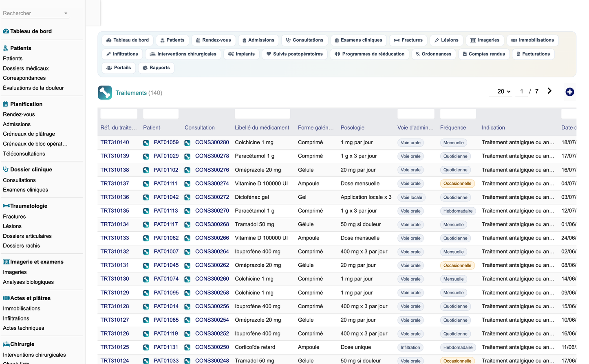Open the Rapports tab
This screenshot has height=364, width=589.
pos(156,68)
